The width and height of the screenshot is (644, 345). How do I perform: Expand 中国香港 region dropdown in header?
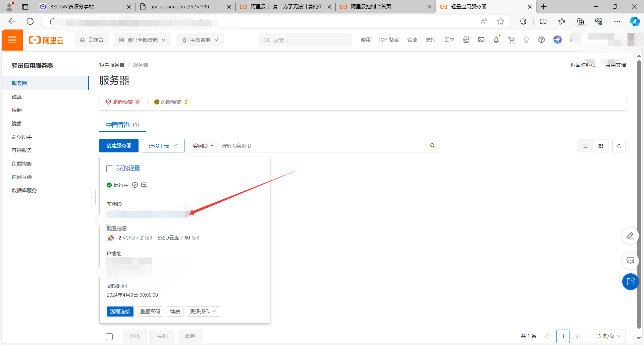point(200,40)
